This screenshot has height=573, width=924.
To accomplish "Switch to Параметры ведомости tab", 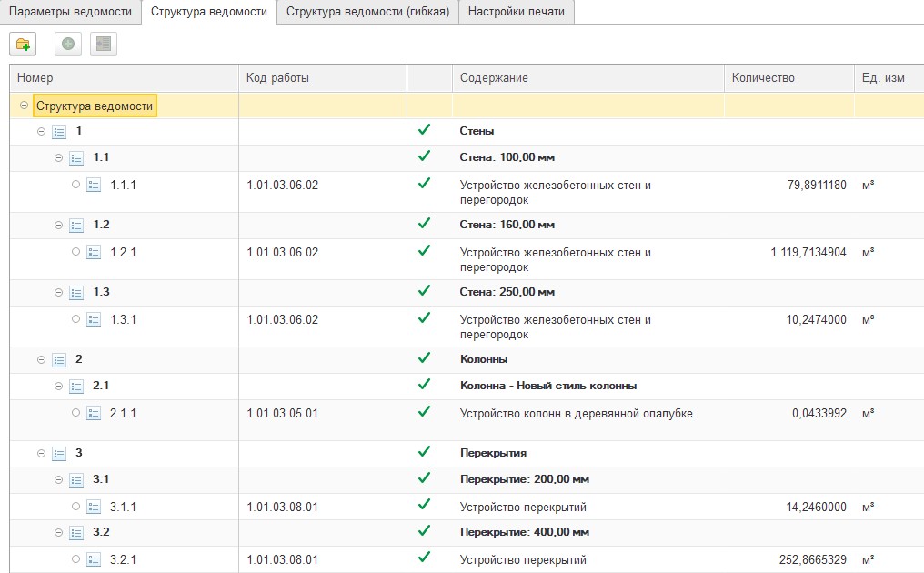I will coord(70,12).
